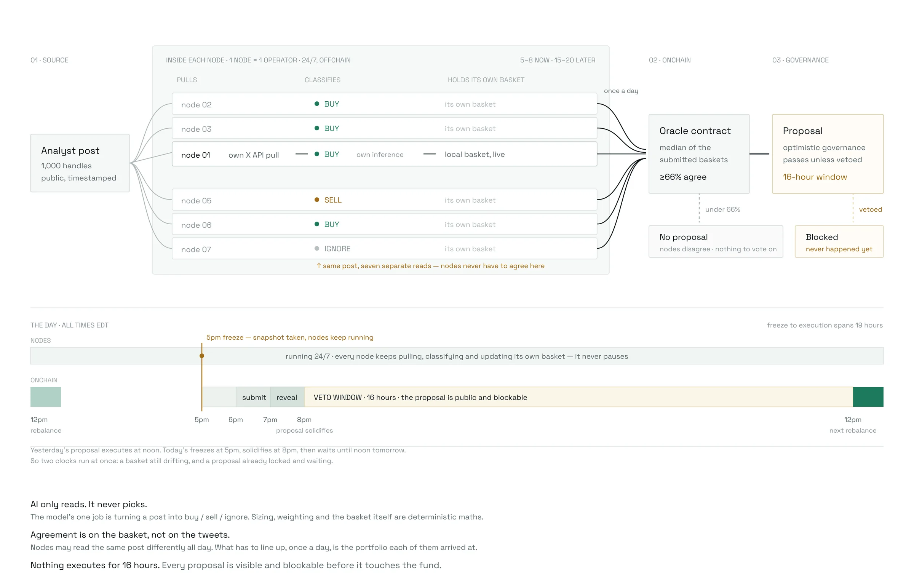Click the 'CLASSIFIES' column header
The width and height of the screenshot is (914, 588).
[322, 80]
